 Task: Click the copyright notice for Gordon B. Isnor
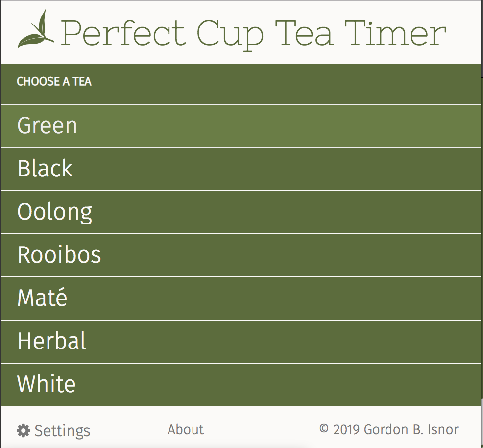coord(388,429)
